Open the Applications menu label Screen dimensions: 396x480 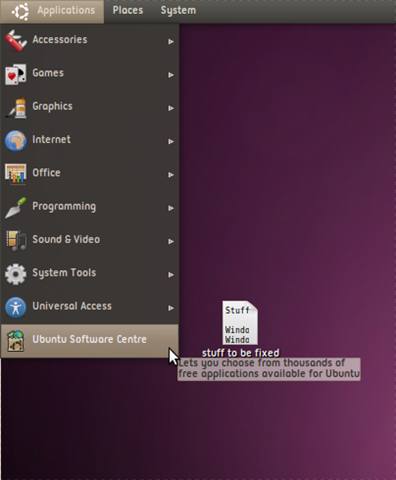point(66,11)
